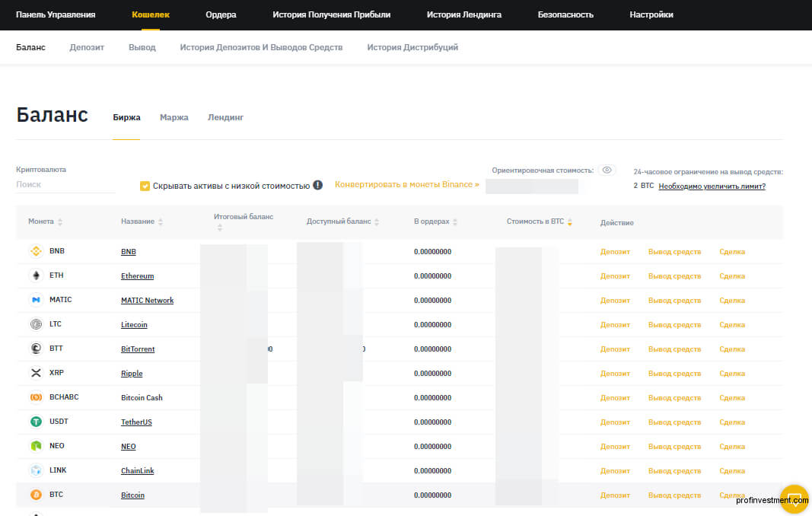Click Вывод средств for USDT row
This screenshot has width=812, height=516.
(x=674, y=422)
